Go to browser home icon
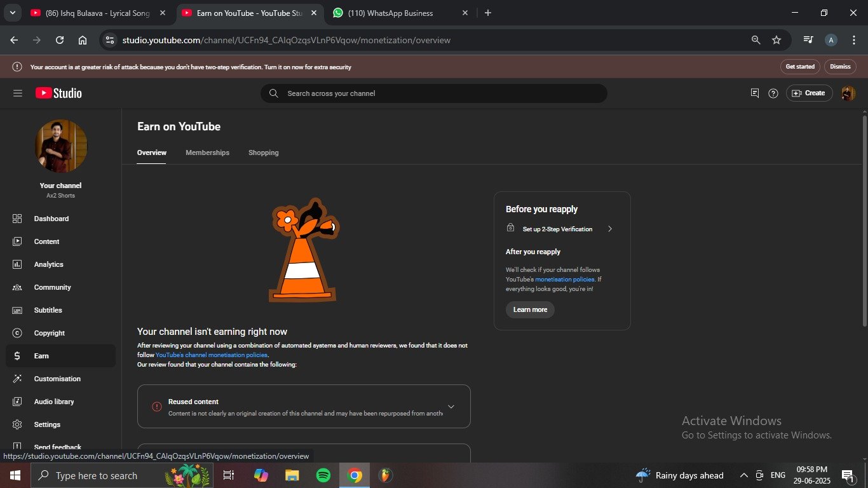The image size is (868, 488). tap(83, 40)
